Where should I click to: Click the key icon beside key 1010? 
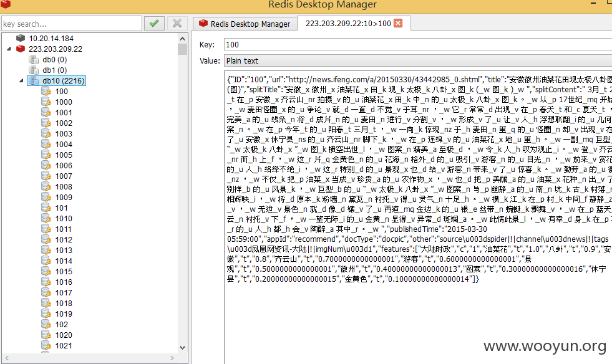(46, 219)
